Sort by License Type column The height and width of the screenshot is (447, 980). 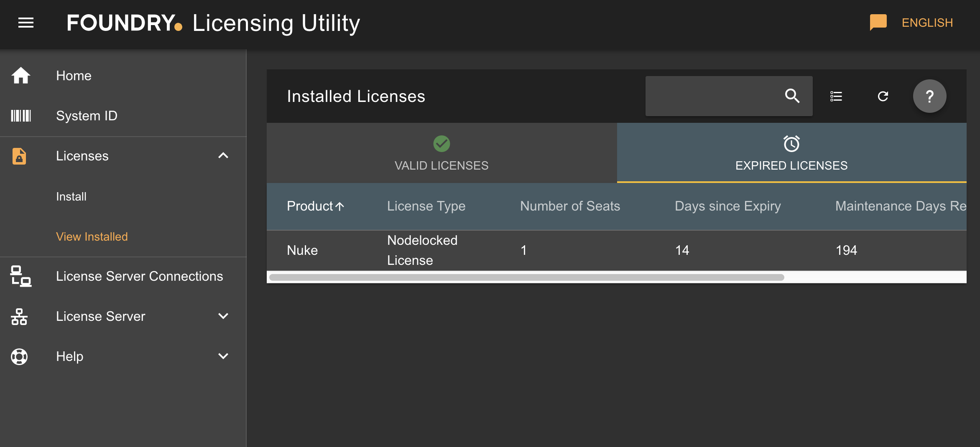(426, 206)
